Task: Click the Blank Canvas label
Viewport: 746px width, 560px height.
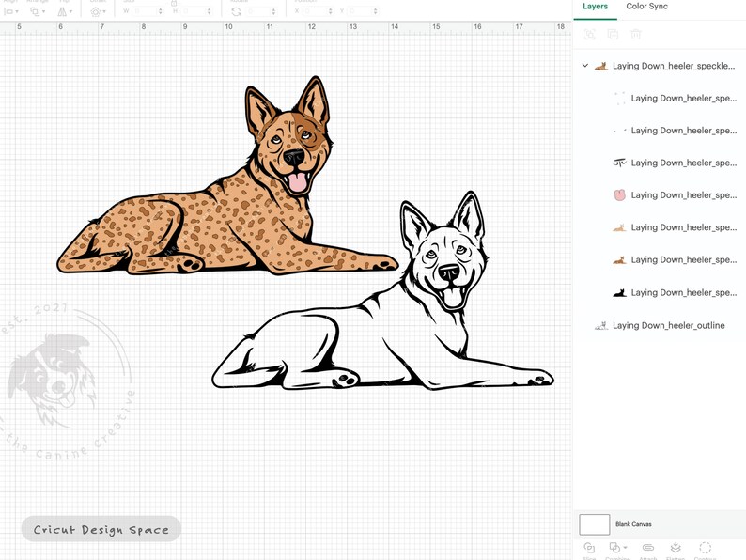Action: point(633,524)
